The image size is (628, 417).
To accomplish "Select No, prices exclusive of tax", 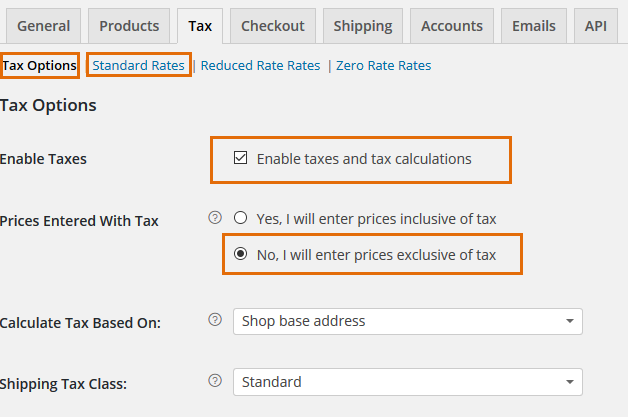I will pyautogui.click(x=240, y=255).
